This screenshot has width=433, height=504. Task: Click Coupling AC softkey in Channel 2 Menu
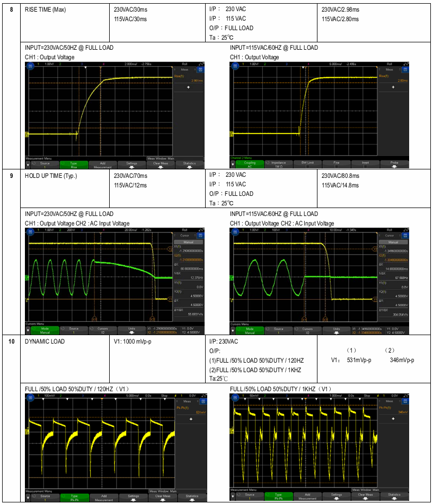(x=250, y=164)
